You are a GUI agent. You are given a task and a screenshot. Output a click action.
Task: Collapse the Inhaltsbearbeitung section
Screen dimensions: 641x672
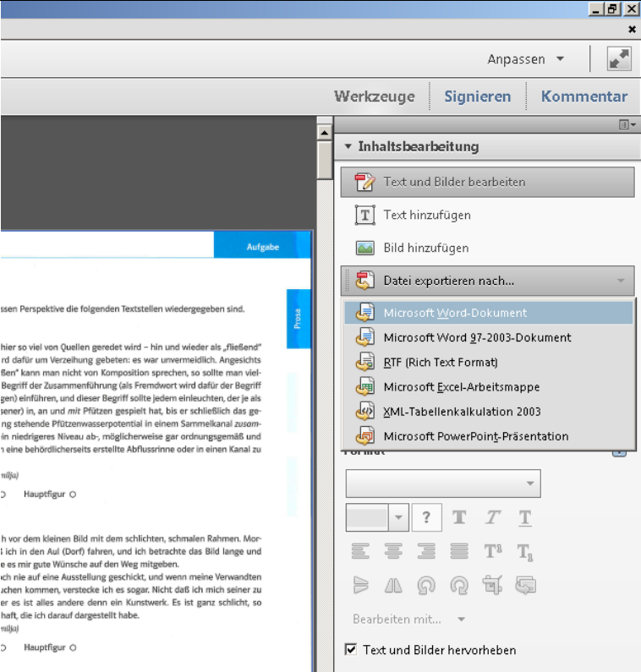348,147
